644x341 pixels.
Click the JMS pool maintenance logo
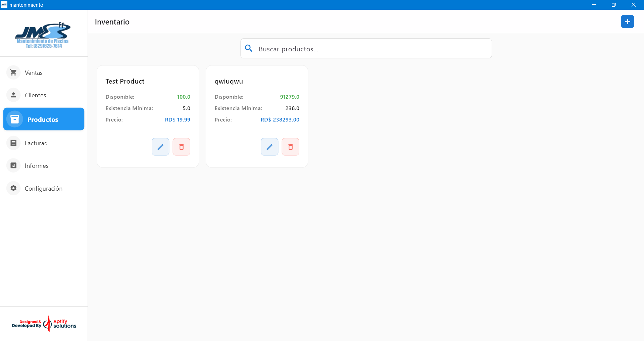coord(43,35)
